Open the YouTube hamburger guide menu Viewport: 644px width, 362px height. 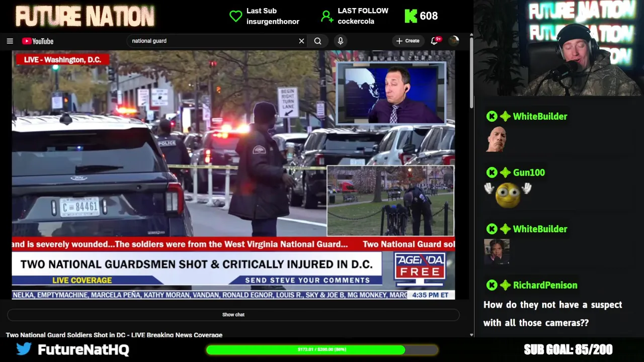10,41
